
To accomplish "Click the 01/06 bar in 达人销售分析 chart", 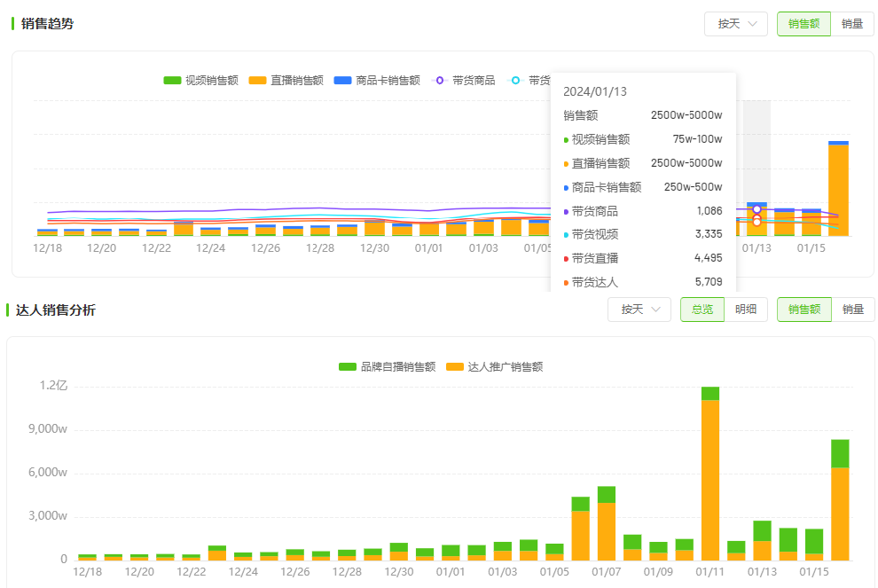I will click(x=581, y=532).
